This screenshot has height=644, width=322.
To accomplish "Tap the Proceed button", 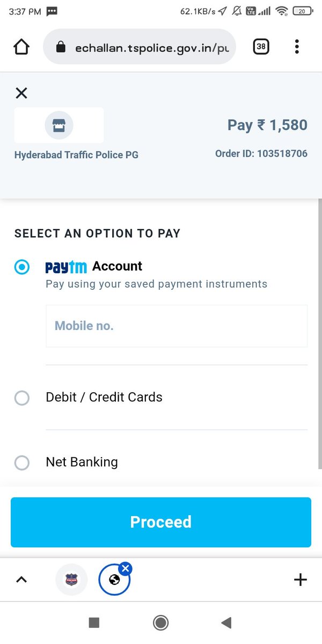I will 161,522.
